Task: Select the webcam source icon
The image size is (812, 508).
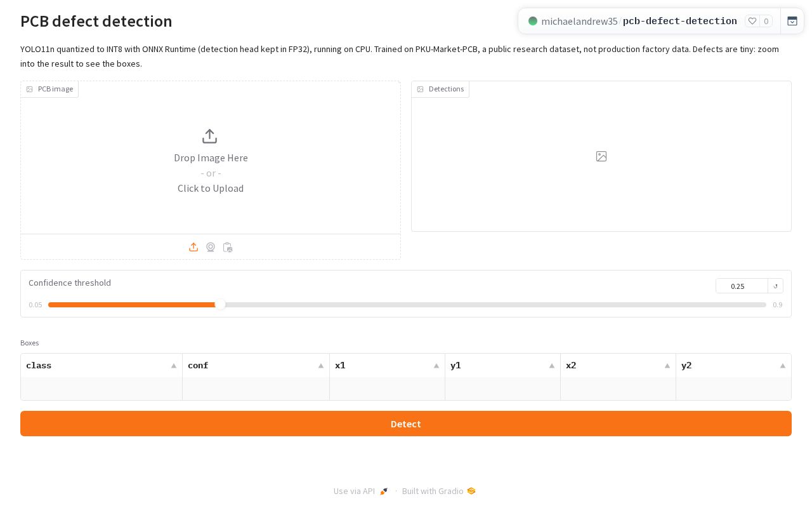Action: pyautogui.click(x=211, y=247)
